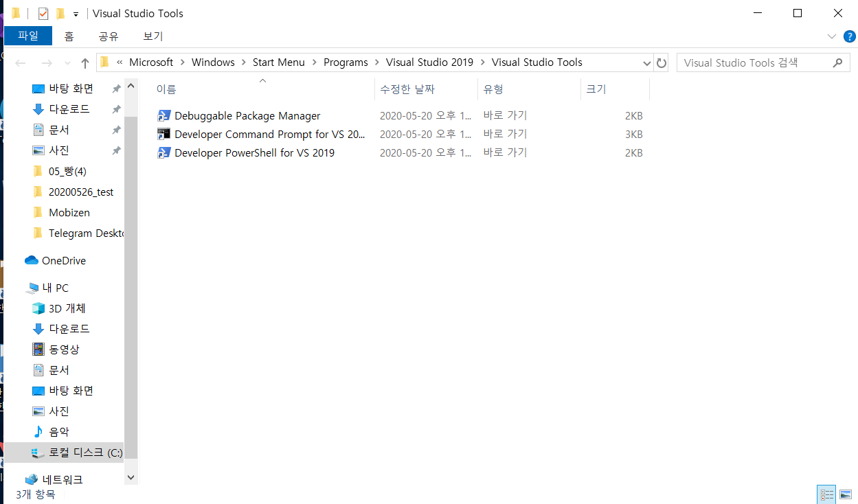The image size is (858, 504).
Task: Click Microsoft in the address breadcrumb
Action: 151,62
